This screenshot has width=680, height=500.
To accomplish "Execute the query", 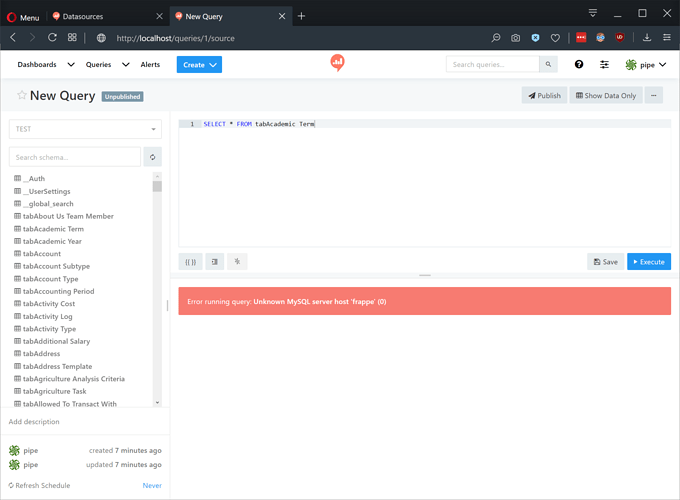I will (x=649, y=261).
